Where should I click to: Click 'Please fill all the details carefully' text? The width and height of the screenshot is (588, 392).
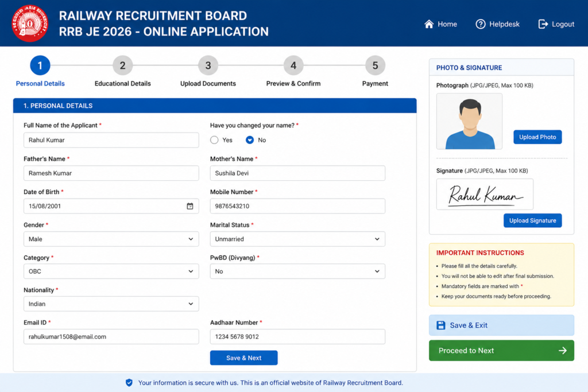pos(479,266)
